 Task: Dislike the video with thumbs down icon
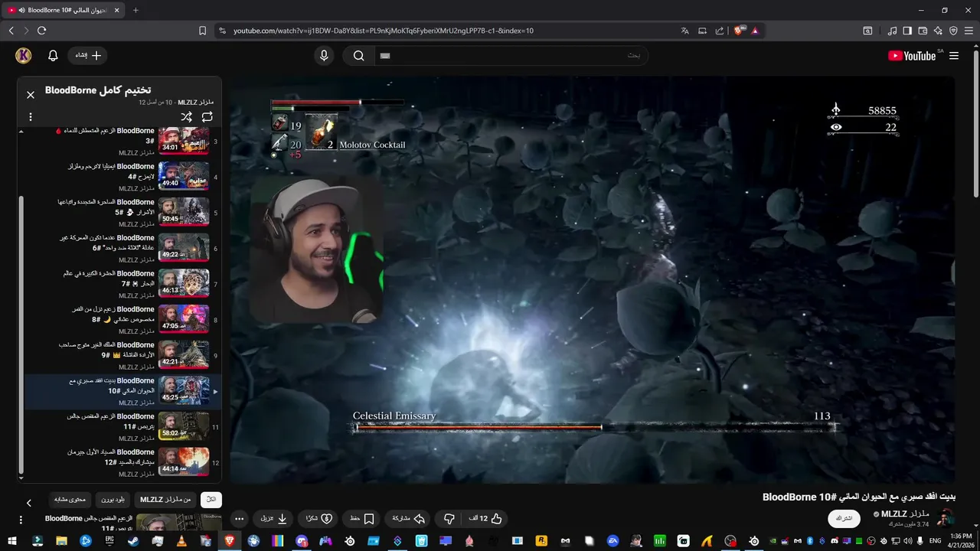coord(449,519)
